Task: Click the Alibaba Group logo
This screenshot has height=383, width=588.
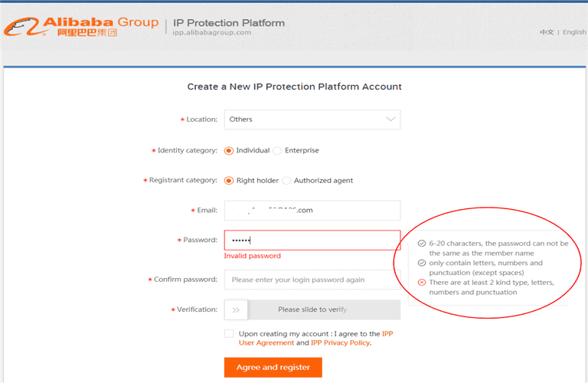Action: point(80,27)
